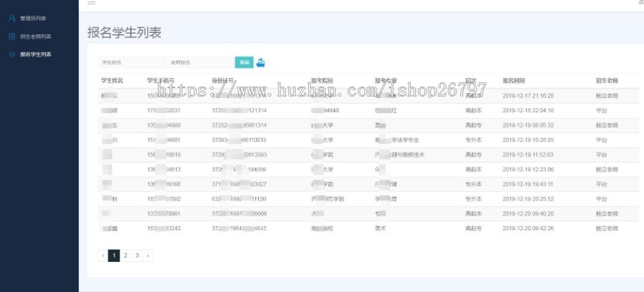Screen dimensions: 644x292
Task: Select timestamp 2019-12-17 21:16:28
Action: (x=528, y=96)
